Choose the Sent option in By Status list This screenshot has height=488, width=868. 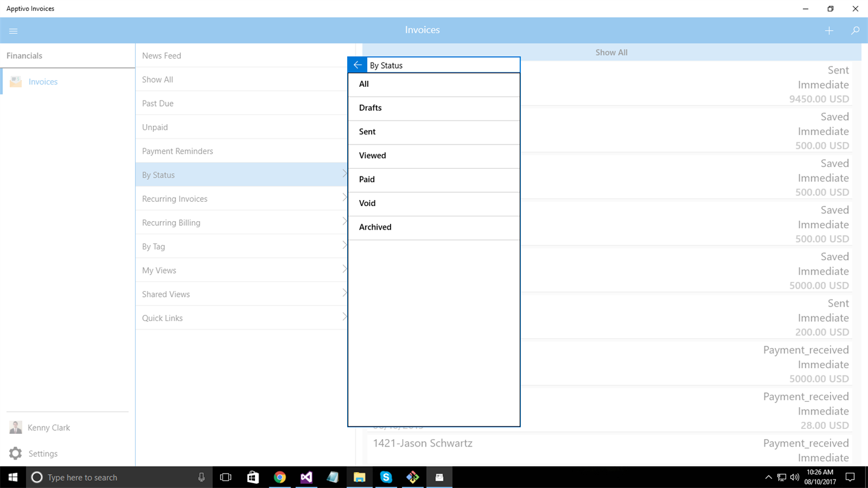pyautogui.click(x=434, y=132)
